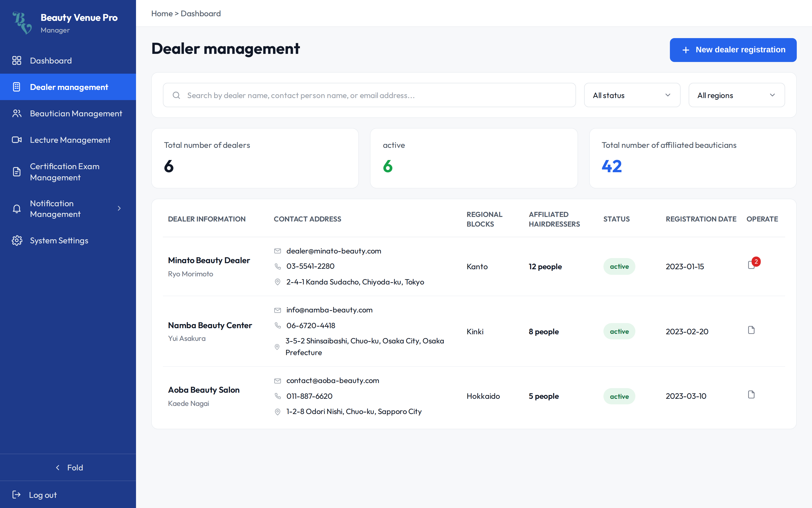The image size is (812, 508).
Task: Click the Dashboard grid icon in sidebar
Action: click(x=17, y=60)
